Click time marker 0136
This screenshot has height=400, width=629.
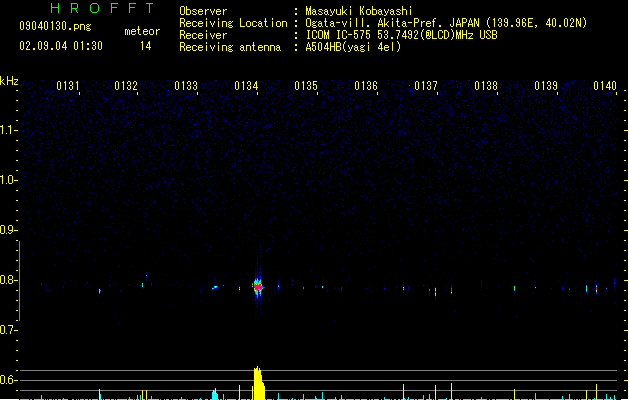pos(366,86)
